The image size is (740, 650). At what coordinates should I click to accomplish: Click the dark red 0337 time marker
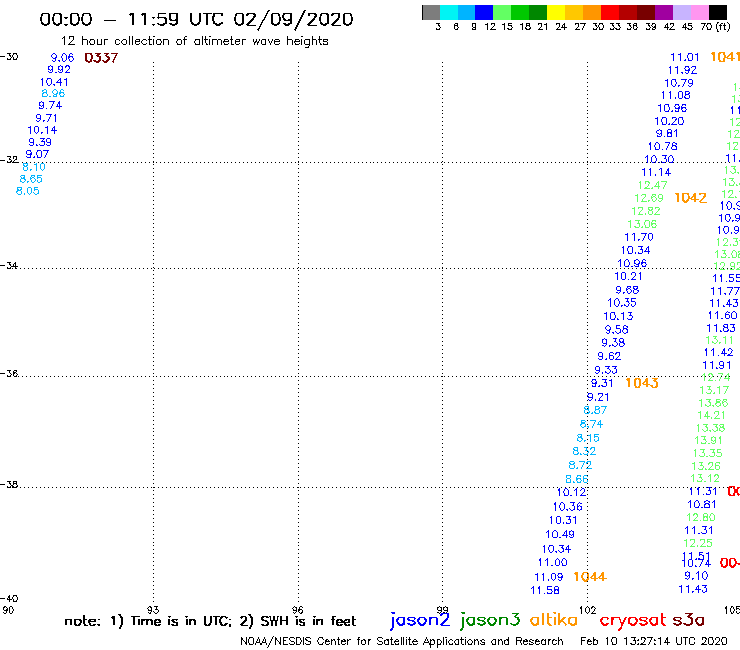point(101,58)
